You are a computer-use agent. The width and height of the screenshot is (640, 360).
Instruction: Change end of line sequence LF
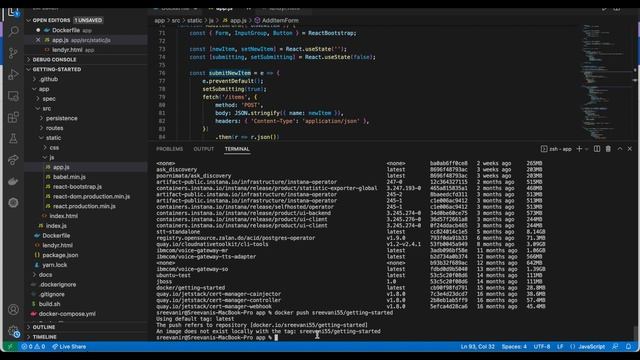pyautogui.click(x=560, y=347)
